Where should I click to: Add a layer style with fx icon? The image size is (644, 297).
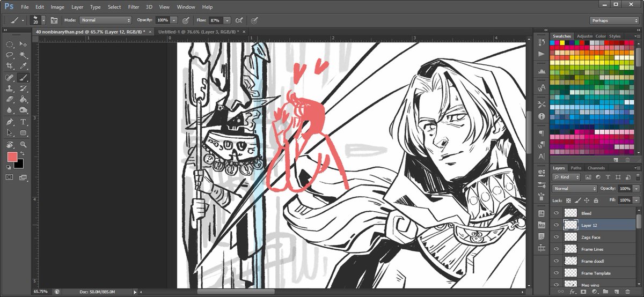click(572, 292)
